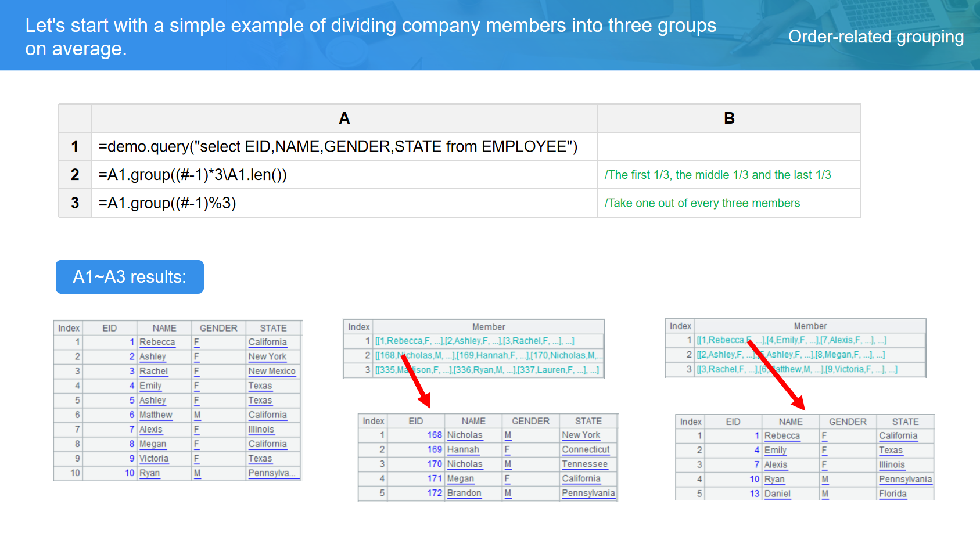The height and width of the screenshot is (551, 980).
Task: Click Member row starting with 335,Madison
Action: click(x=488, y=370)
